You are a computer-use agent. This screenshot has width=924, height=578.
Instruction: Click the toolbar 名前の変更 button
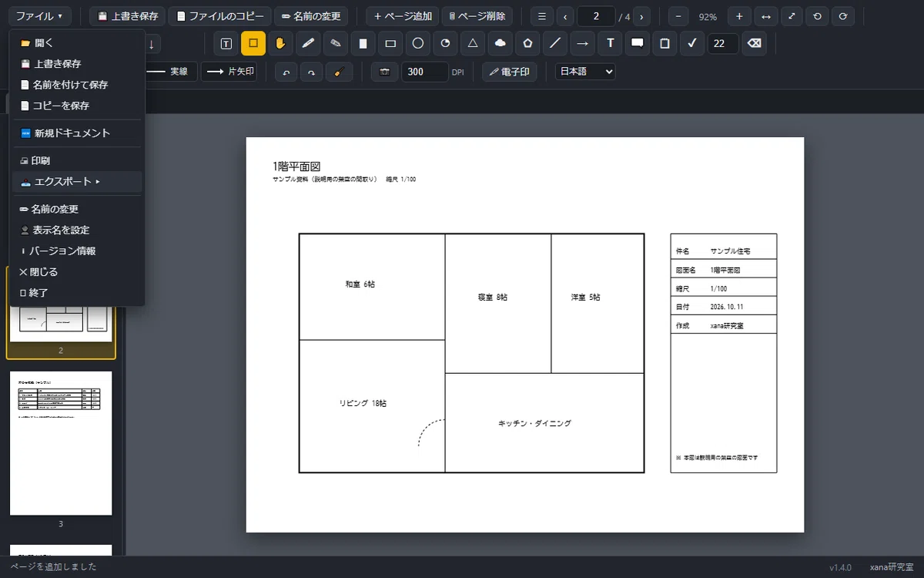point(311,16)
